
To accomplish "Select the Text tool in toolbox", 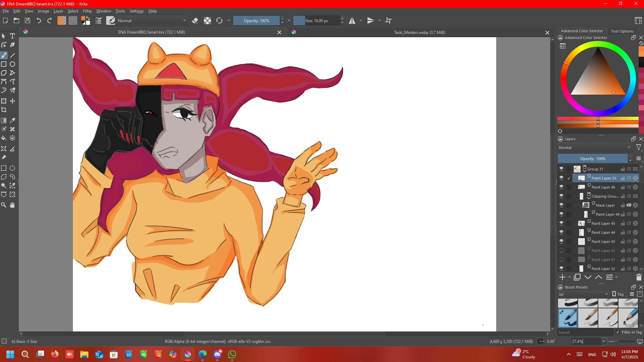I will coord(12,36).
